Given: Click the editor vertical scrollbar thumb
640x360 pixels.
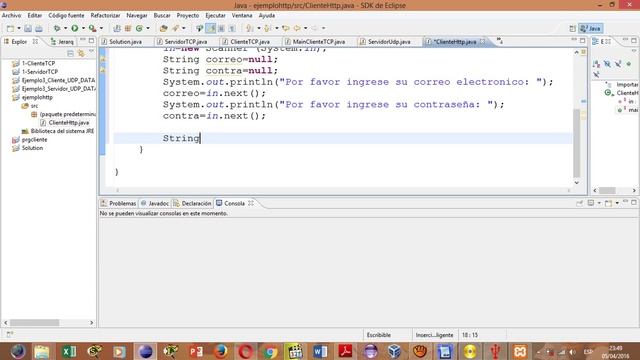Looking at the screenshot, I should [x=577, y=143].
